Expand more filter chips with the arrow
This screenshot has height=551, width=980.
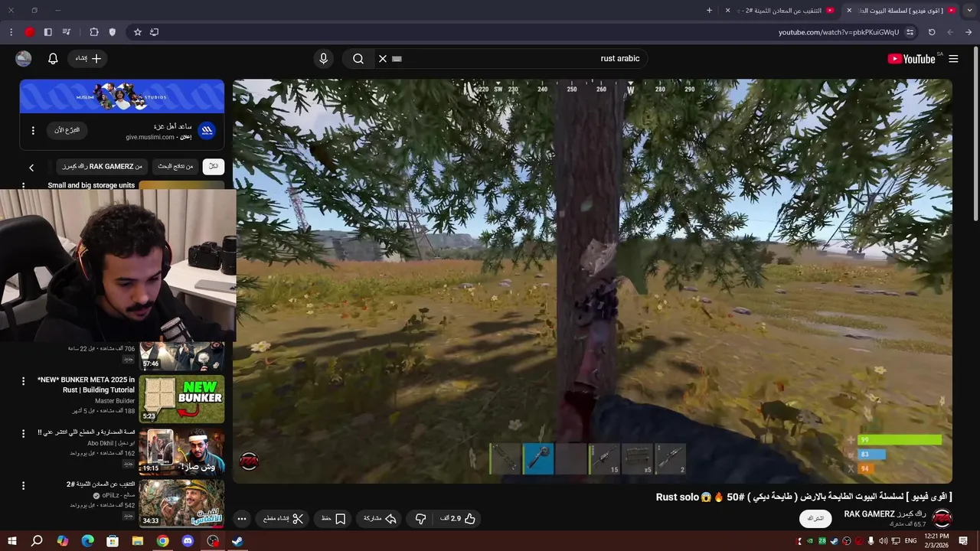[x=31, y=167]
